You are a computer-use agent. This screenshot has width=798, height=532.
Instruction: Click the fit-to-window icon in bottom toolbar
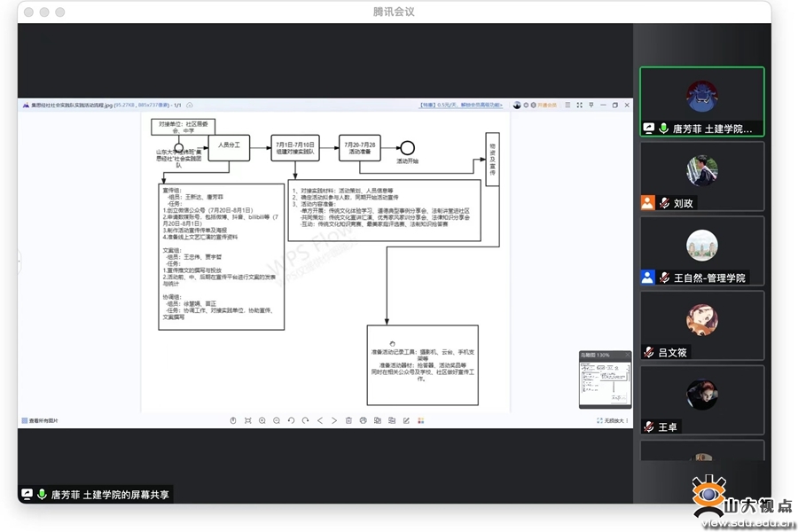247,420
